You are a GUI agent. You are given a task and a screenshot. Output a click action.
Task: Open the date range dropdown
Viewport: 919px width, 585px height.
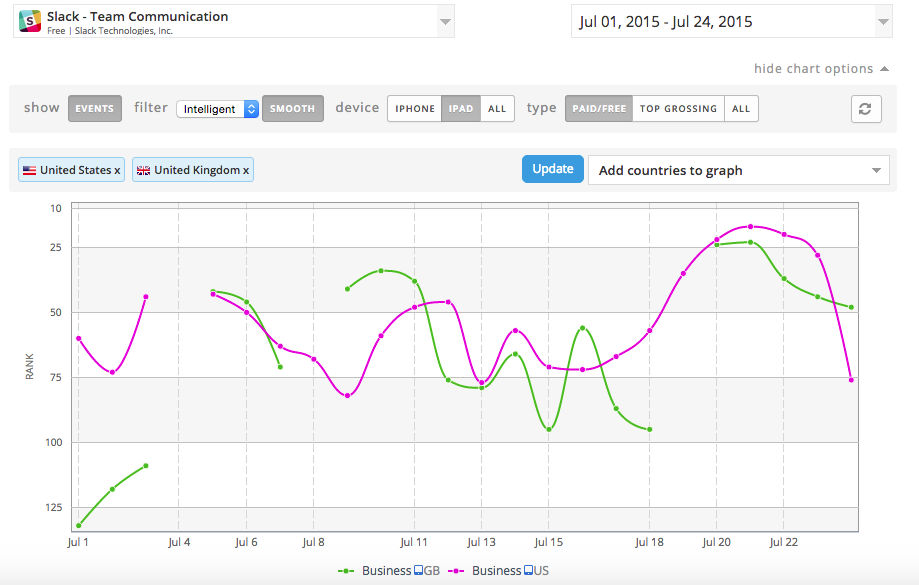click(881, 21)
